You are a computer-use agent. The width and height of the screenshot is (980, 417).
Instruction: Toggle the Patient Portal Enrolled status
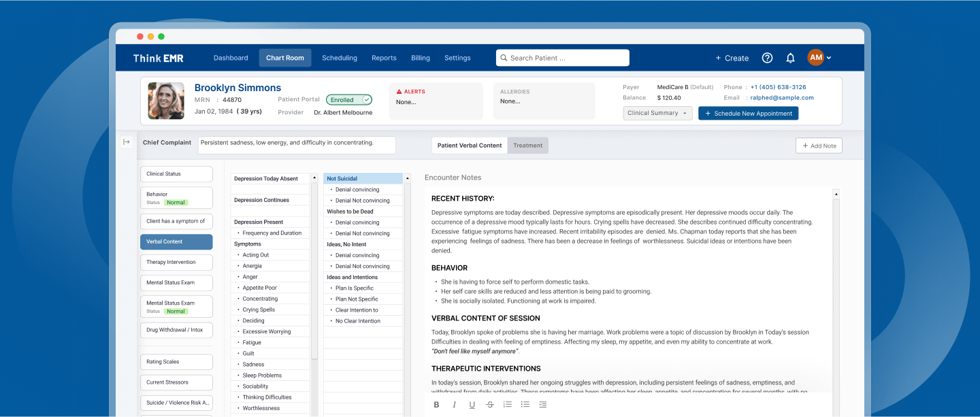pyautogui.click(x=348, y=99)
